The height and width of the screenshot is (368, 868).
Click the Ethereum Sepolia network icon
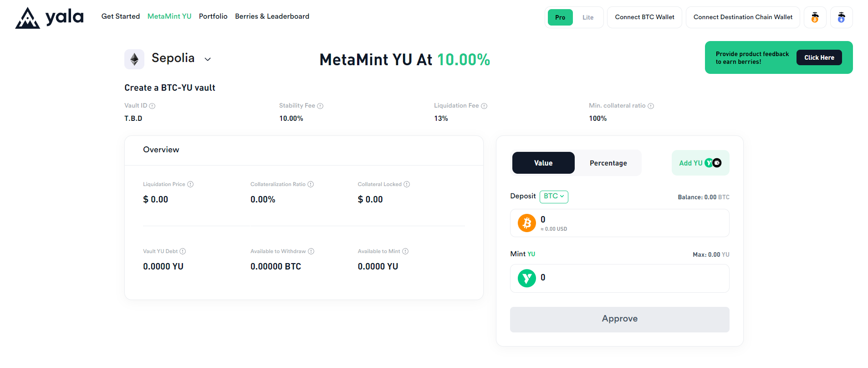(134, 59)
